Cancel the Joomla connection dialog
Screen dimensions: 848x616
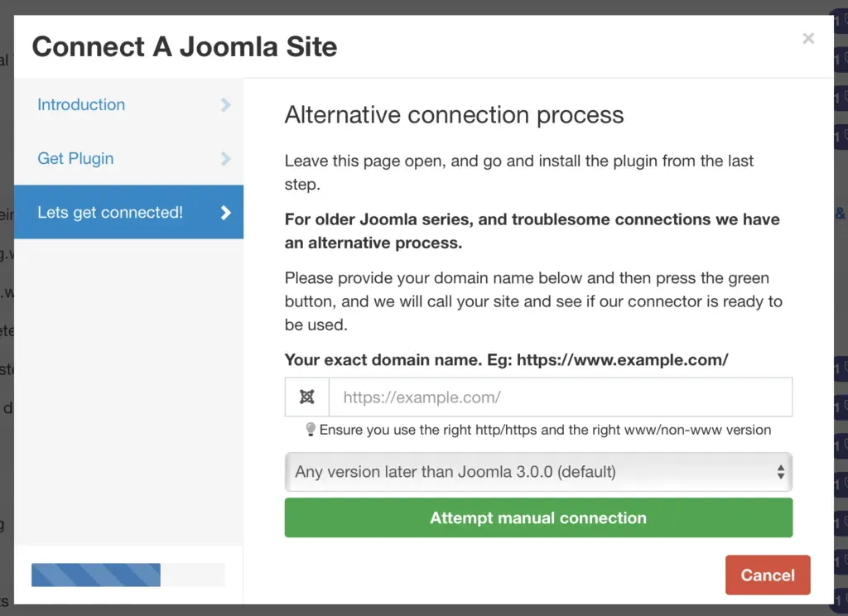click(767, 575)
